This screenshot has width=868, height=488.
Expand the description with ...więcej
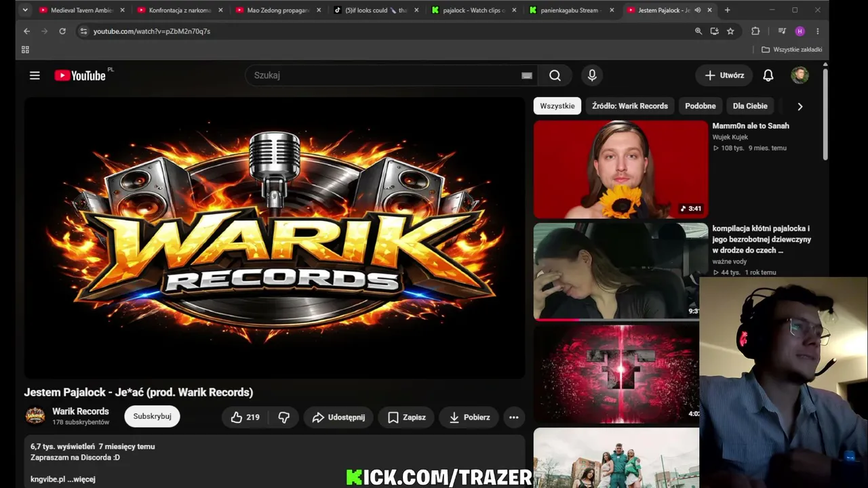pos(81,479)
